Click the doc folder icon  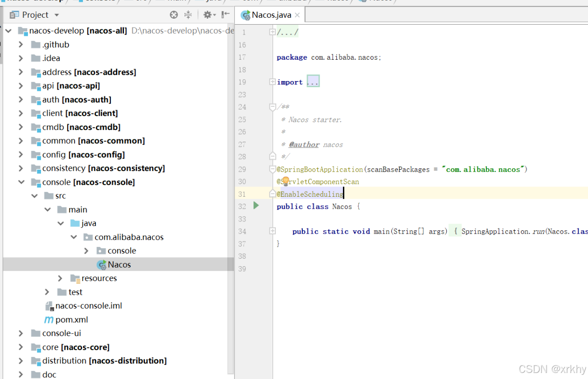pyautogui.click(x=36, y=375)
